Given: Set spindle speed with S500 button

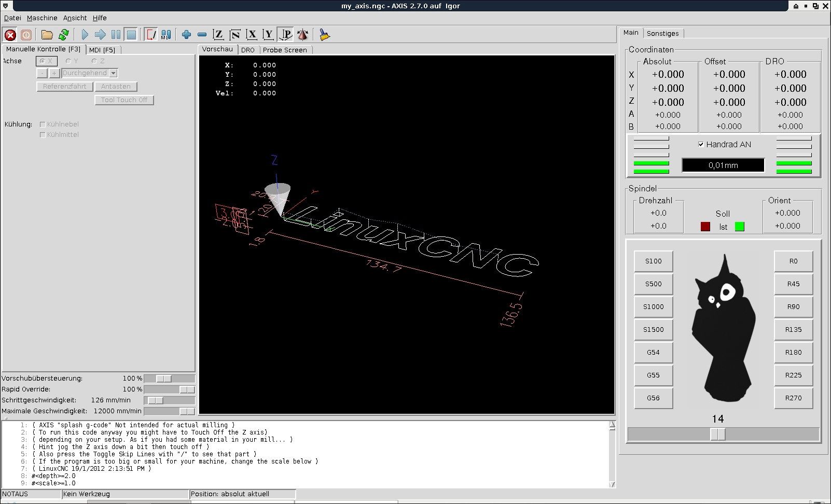Looking at the screenshot, I should (x=653, y=284).
